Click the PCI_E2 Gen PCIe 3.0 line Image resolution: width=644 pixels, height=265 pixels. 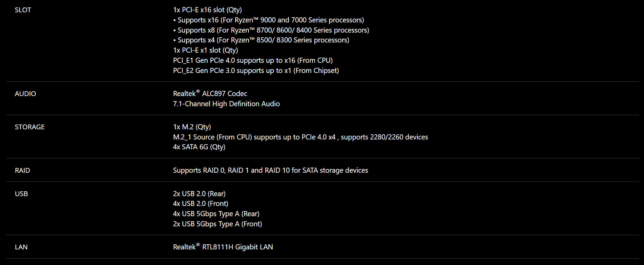256,71
